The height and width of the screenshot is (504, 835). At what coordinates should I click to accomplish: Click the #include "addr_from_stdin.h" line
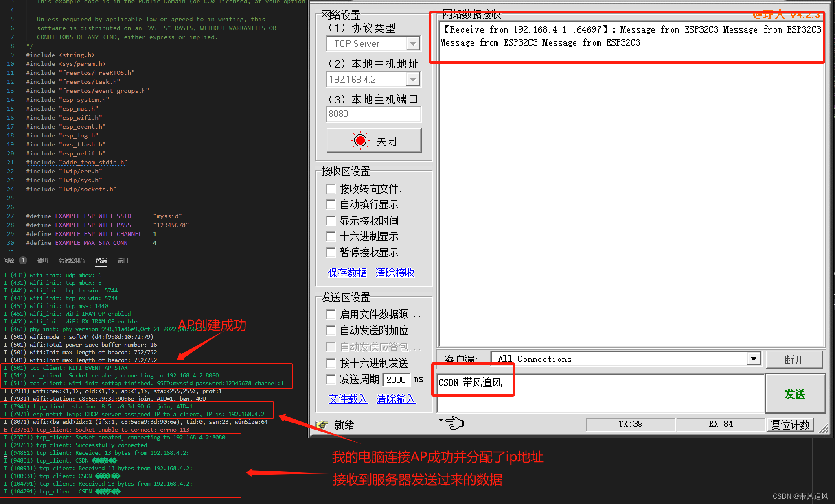pyautogui.click(x=77, y=162)
